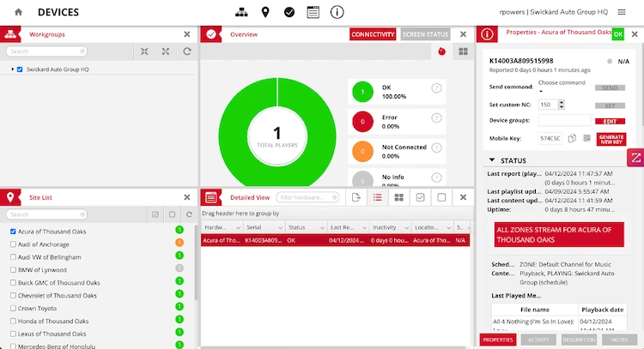Switch Detailed View to grid layout
Viewport: 644px width, 349px height.
pyautogui.click(x=398, y=198)
